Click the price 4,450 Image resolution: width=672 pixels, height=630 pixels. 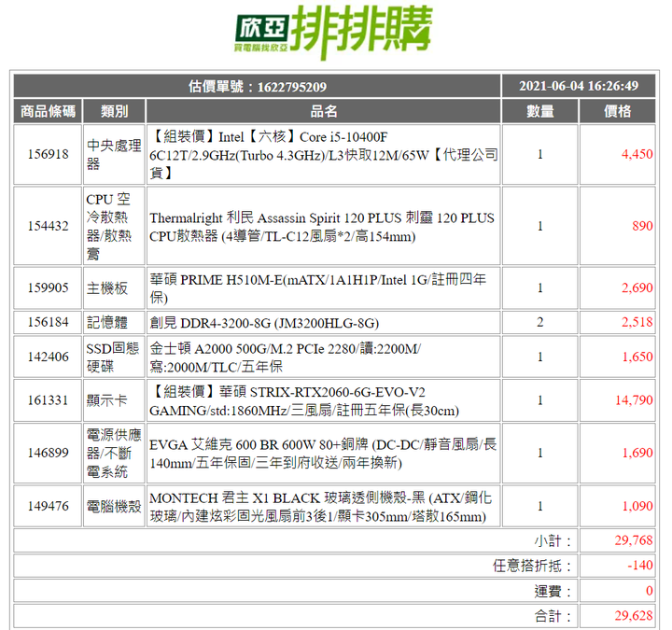click(637, 154)
